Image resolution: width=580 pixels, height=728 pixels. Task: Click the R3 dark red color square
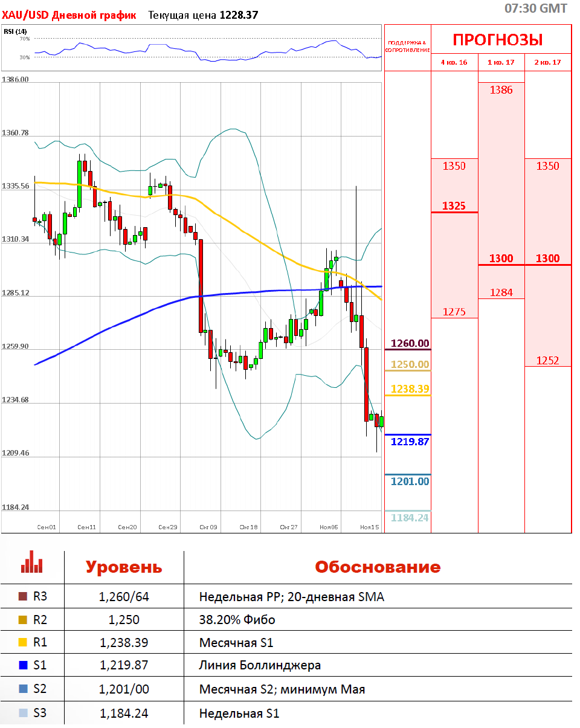[x=23, y=597]
